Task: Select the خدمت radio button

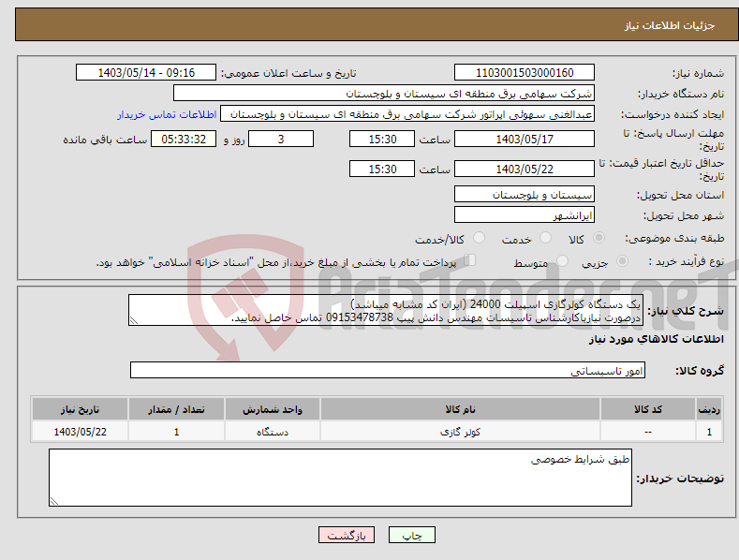Action: pos(545,238)
